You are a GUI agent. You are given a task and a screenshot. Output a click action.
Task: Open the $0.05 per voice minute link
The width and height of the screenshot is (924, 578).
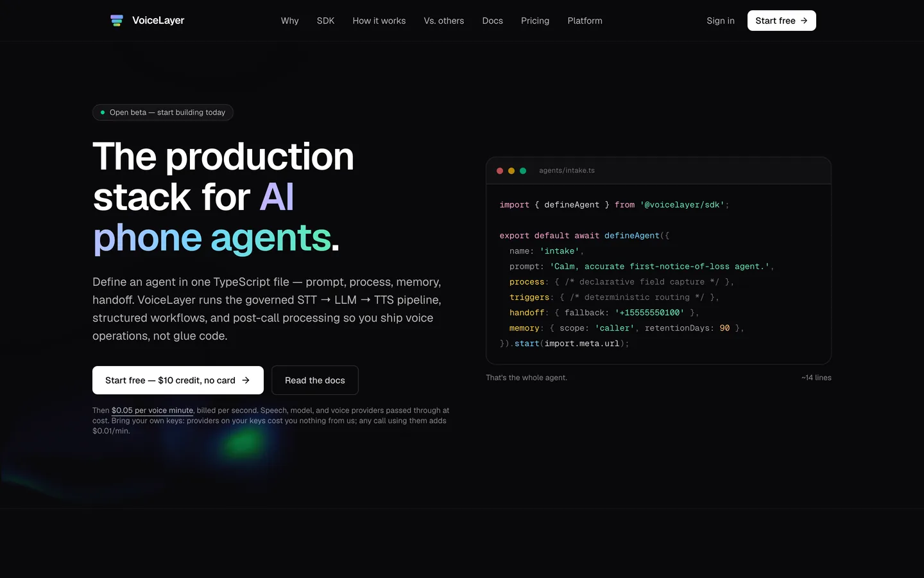click(x=152, y=410)
